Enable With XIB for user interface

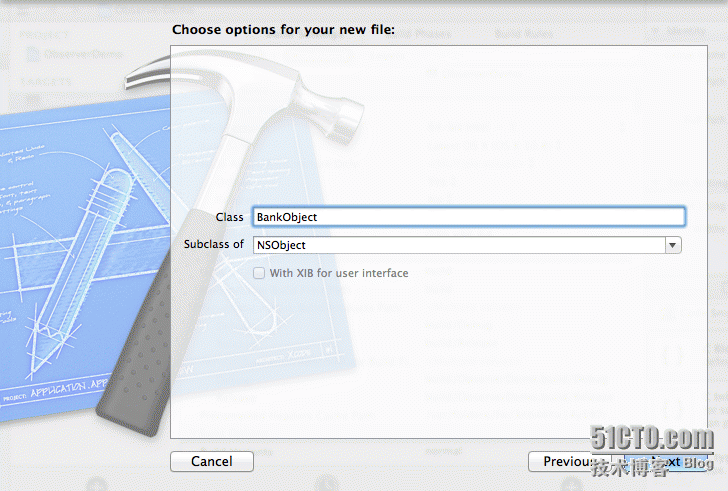click(259, 273)
